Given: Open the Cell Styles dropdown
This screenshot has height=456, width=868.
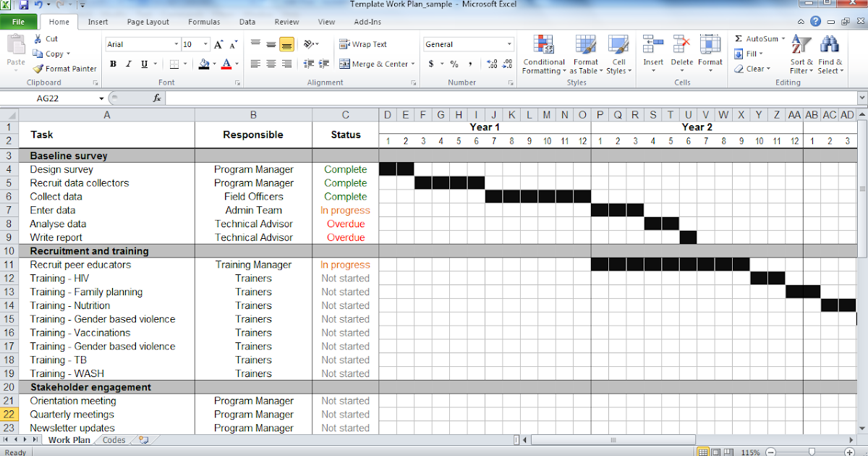Looking at the screenshot, I should [618, 54].
